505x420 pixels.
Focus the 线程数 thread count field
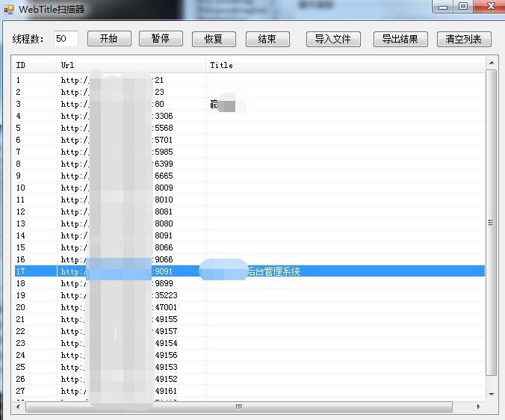(x=66, y=39)
